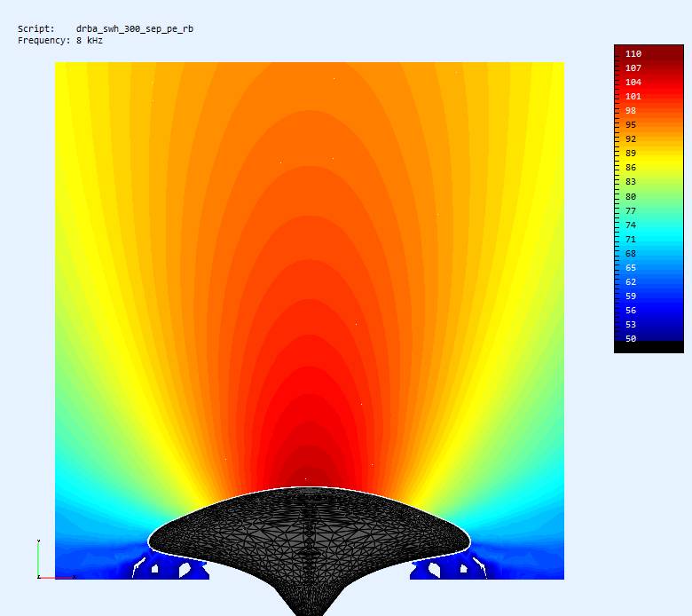Click the black band at the legend bottom

[649, 347]
